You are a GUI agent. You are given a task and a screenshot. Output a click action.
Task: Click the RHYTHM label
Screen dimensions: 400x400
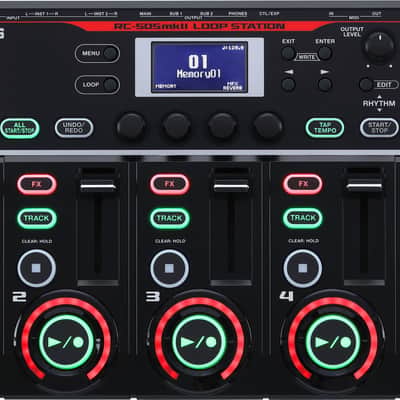379,104
